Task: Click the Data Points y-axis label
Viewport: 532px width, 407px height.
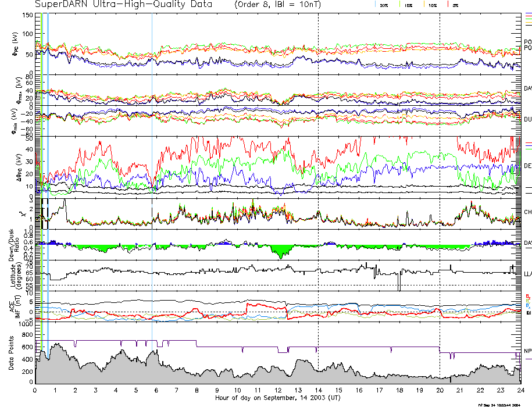Action: [12, 352]
